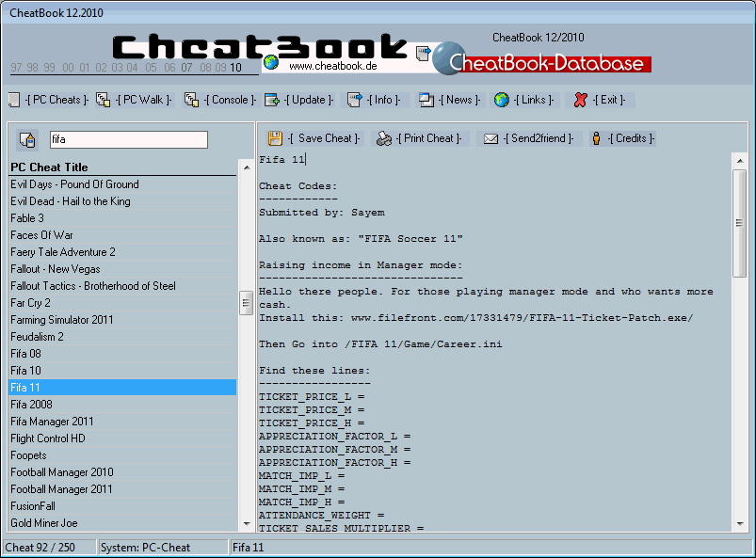Image resolution: width=756 pixels, height=558 pixels.
Task: Click the globe icon next to www.cheatbook.de
Action: (271, 62)
